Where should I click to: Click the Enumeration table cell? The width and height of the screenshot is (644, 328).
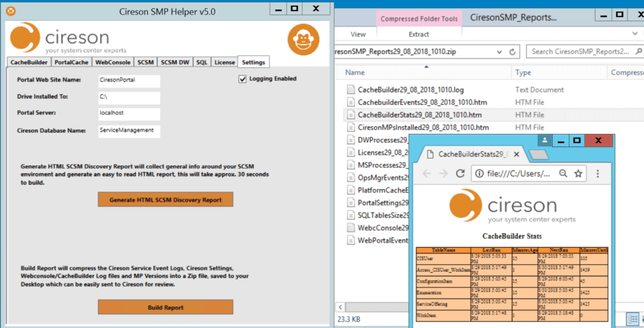click(443, 293)
